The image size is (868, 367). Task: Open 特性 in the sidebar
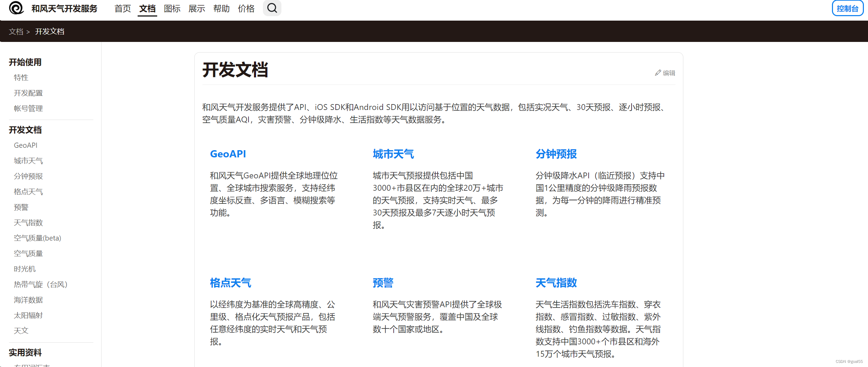pyautogui.click(x=21, y=78)
